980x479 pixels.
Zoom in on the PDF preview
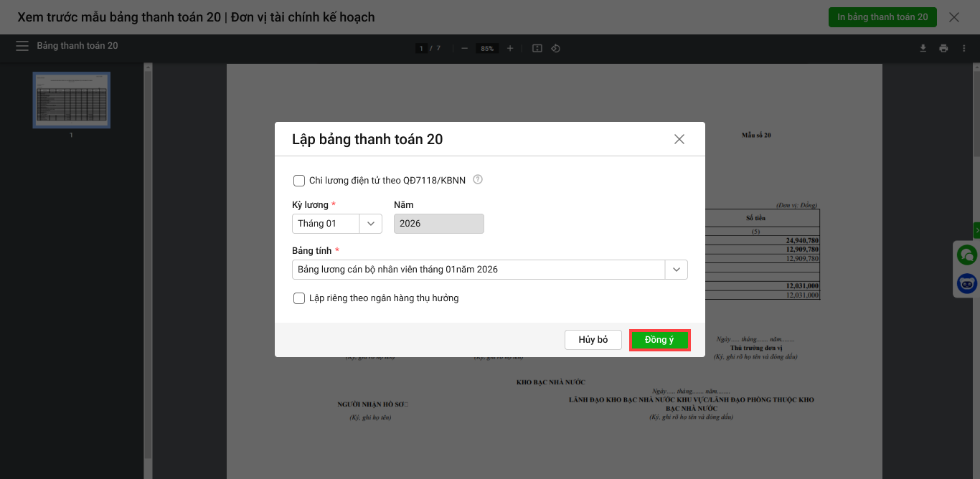pos(510,48)
